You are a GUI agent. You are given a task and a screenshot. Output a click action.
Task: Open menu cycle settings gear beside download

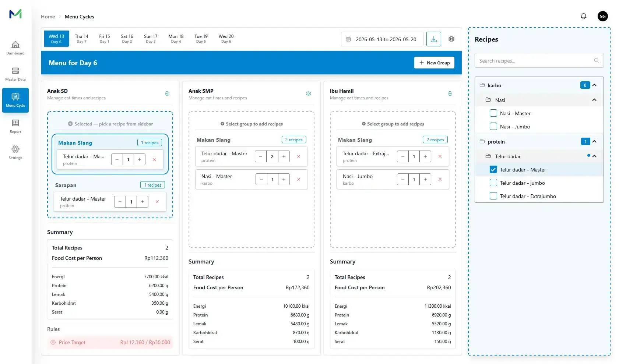(451, 39)
